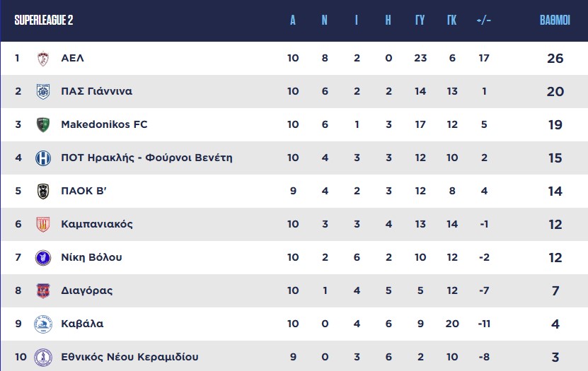Click ΑΕΛ's 26 points value

[x=555, y=59]
